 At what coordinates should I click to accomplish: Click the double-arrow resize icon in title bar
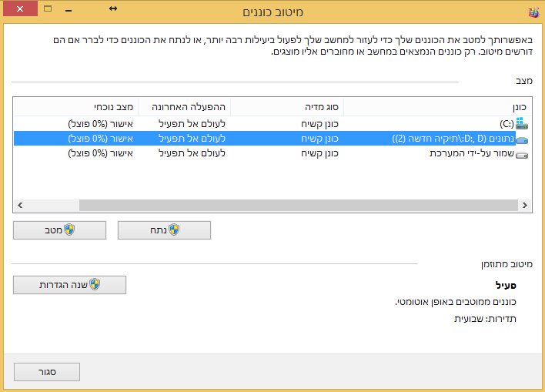[113, 8]
